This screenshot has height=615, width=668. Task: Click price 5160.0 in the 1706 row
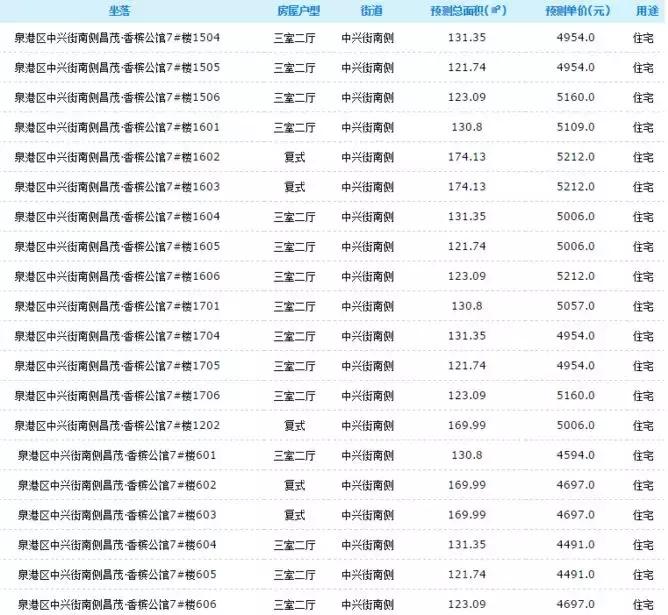click(576, 395)
